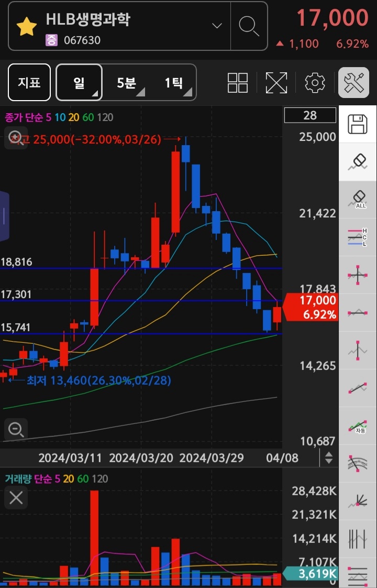Open chart settings with the gear icon
The height and width of the screenshot is (588, 377).
[x=315, y=82]
